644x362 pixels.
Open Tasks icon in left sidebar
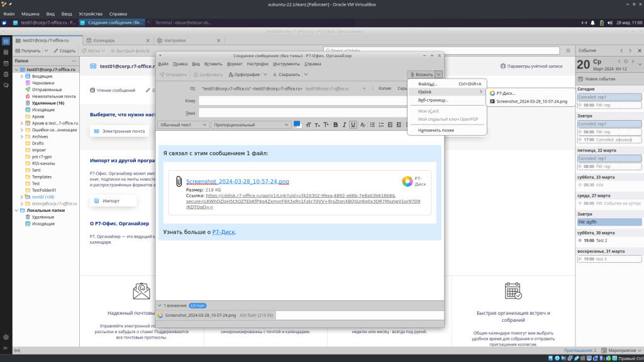tap(6, 74)
